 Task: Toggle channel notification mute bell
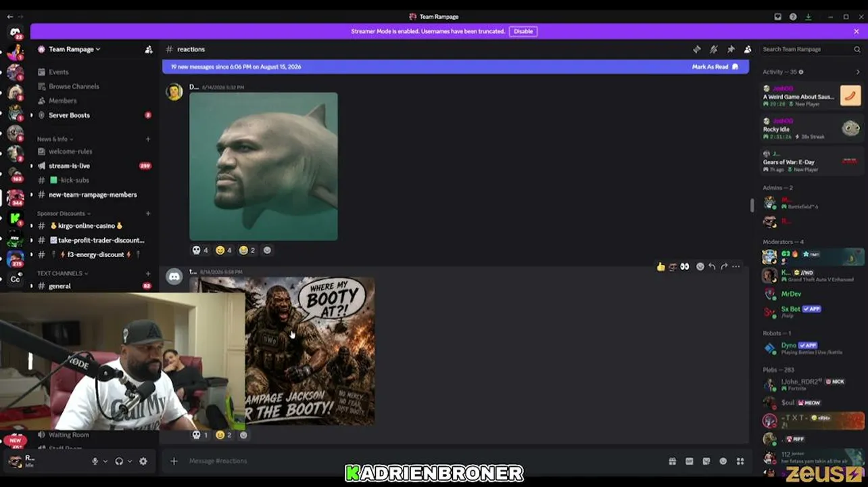pyautogui.click(x=714, y=49)
